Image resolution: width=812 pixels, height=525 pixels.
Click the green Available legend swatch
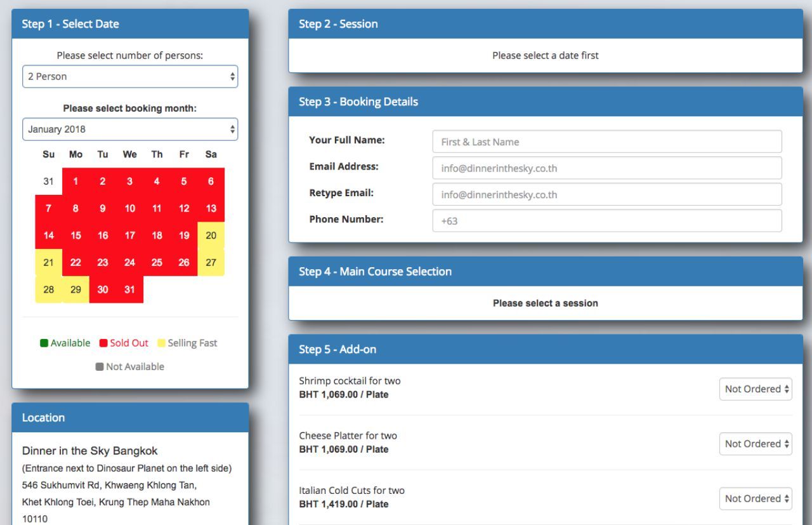(44, 343)
